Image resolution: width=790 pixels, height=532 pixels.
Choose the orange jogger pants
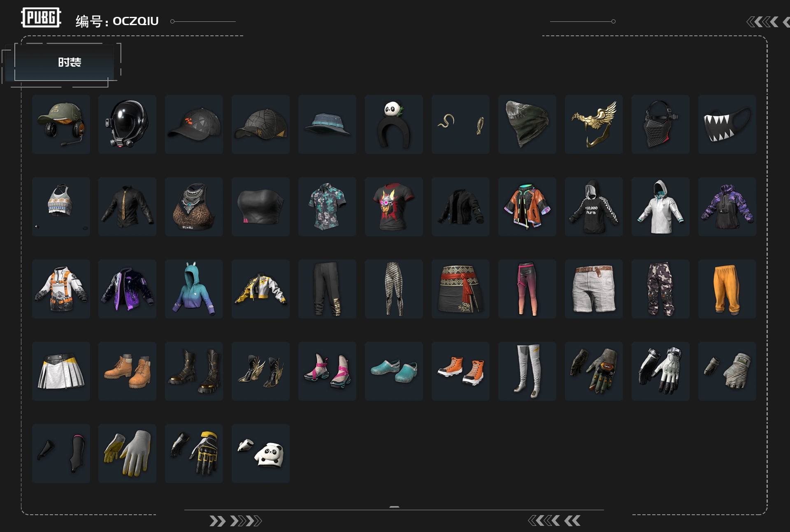[x=727, y=289]
